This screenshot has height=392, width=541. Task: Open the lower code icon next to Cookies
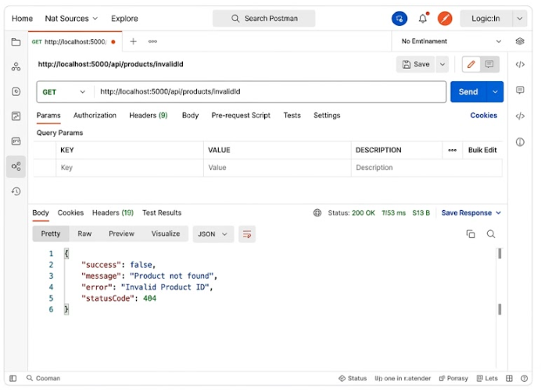tap(520, 116)
